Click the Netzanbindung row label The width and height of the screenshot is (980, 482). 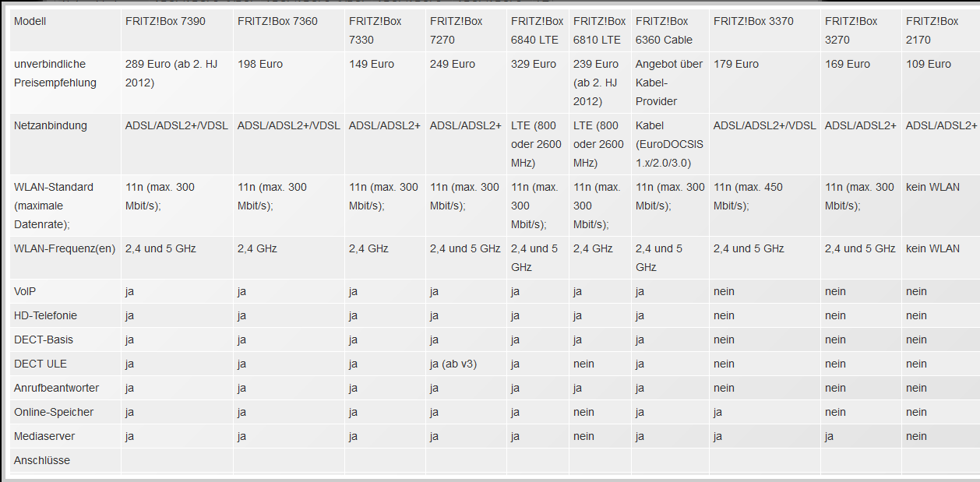(x=51, y=126)
